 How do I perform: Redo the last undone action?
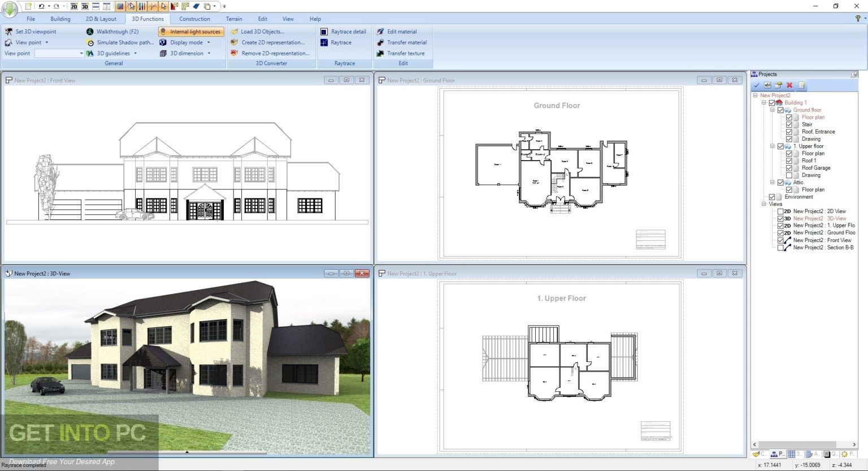click(56, 6)
